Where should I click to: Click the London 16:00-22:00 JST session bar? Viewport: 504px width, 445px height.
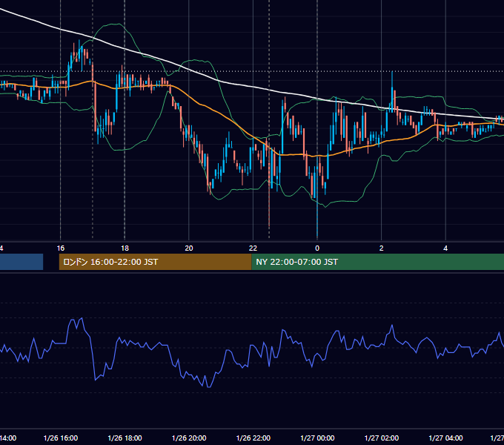pos(155,262)
